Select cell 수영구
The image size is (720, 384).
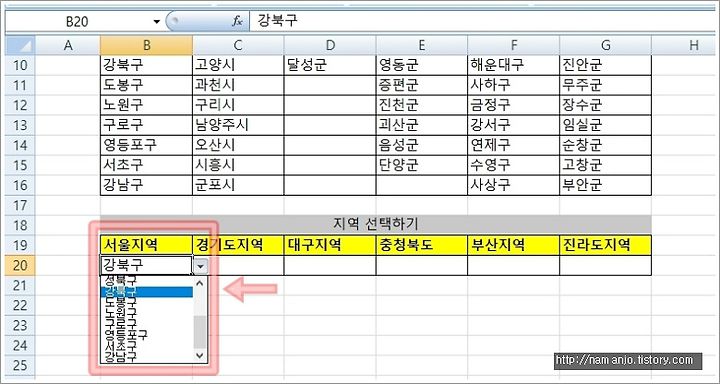(514, 165)
